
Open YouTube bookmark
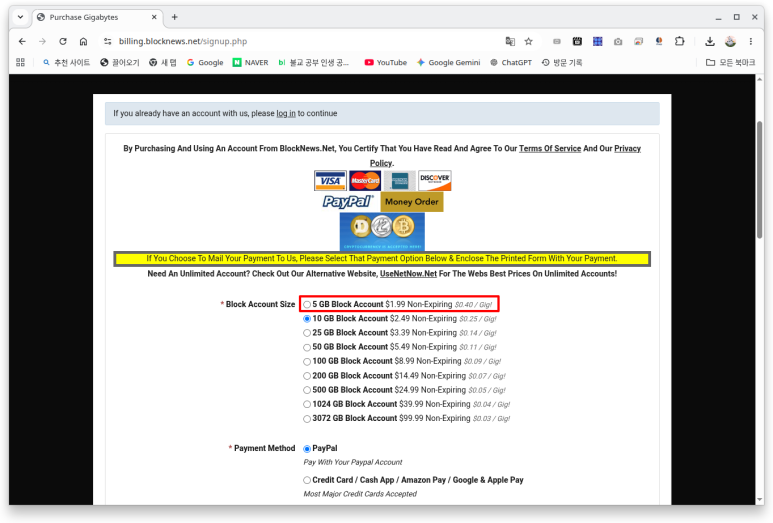386,63
